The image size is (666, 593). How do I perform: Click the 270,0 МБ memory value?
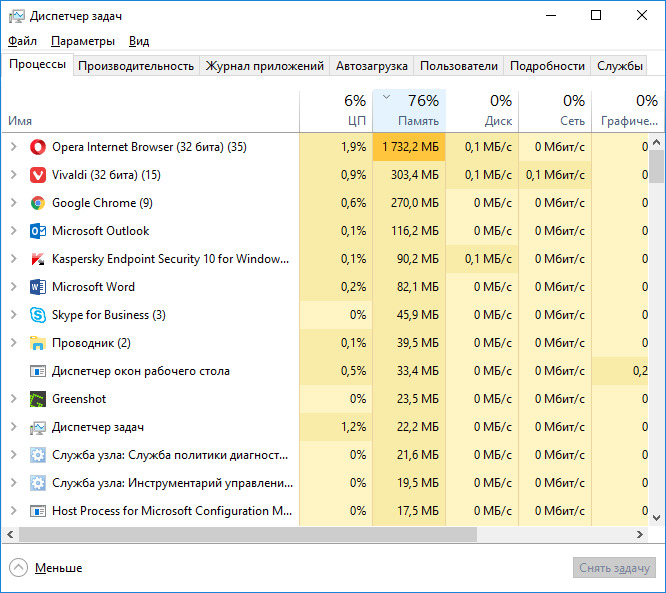415,203
